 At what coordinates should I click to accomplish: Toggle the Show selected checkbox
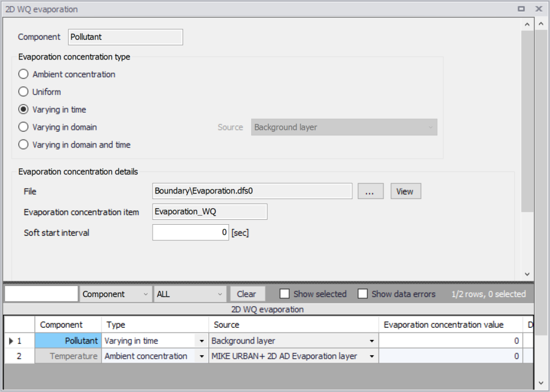(284, 294)
